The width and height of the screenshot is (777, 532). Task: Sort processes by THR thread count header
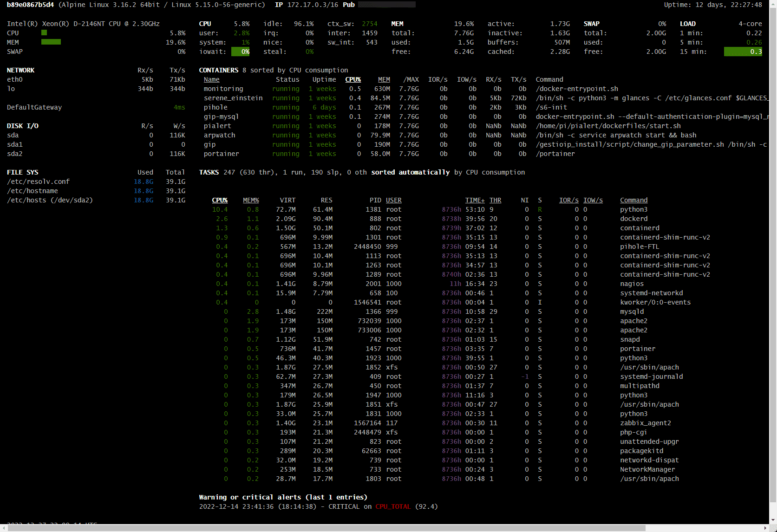click(495, 200)
